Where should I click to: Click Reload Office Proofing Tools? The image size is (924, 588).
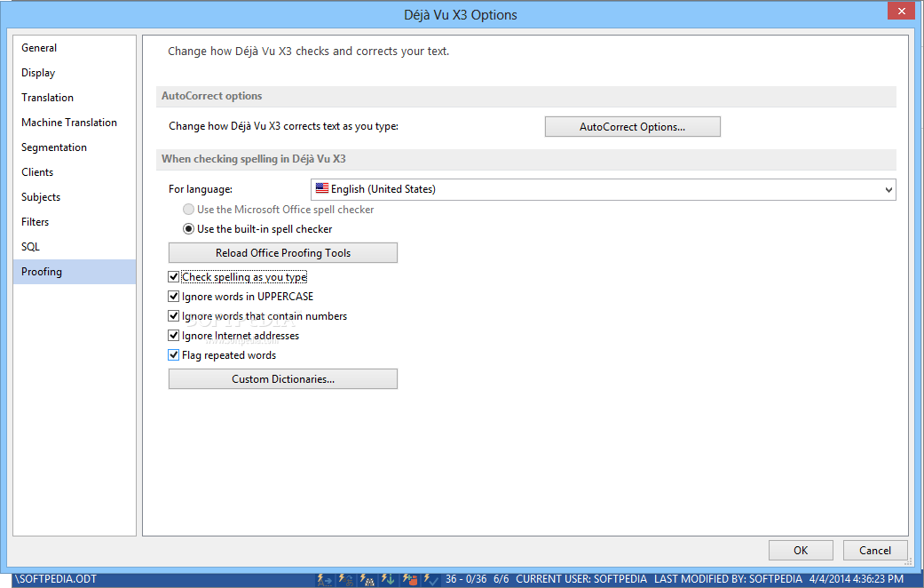(283, 253)
